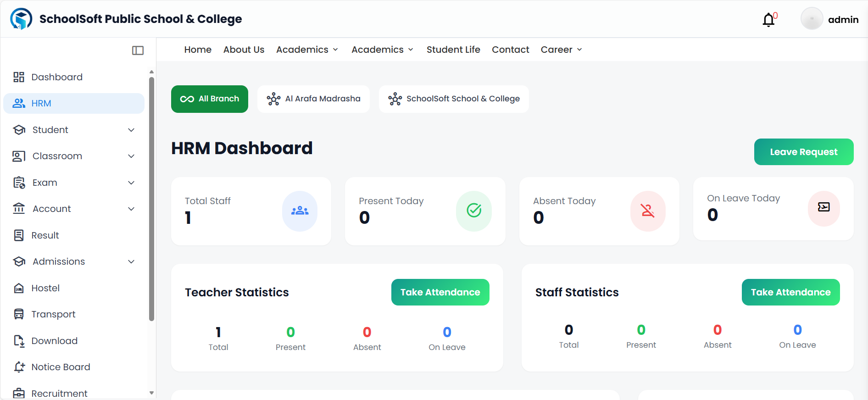Click the Total Staff group icon

pyautogui.click(x=300, y=211)
